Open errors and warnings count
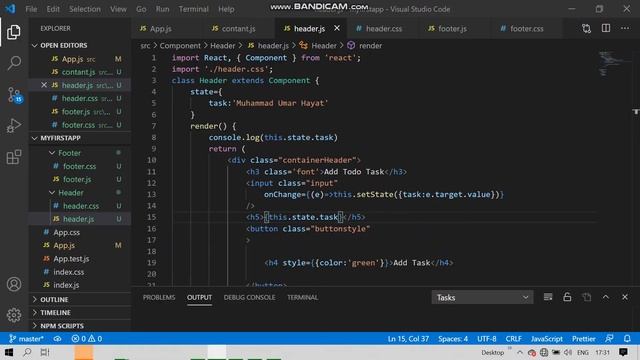Screen dimensions: 640x360 click(87, 339)
